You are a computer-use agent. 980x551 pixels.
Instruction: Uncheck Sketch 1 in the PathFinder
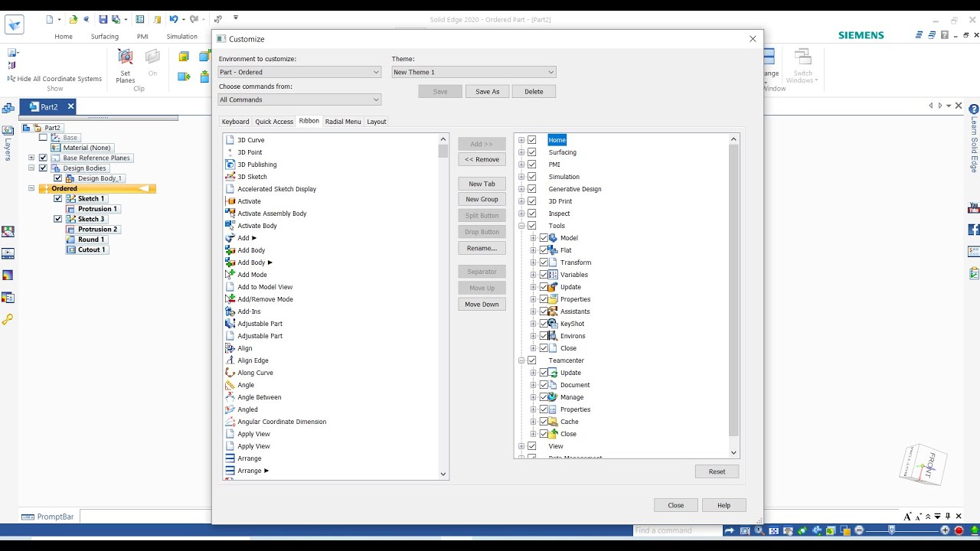tap(57, 199)
